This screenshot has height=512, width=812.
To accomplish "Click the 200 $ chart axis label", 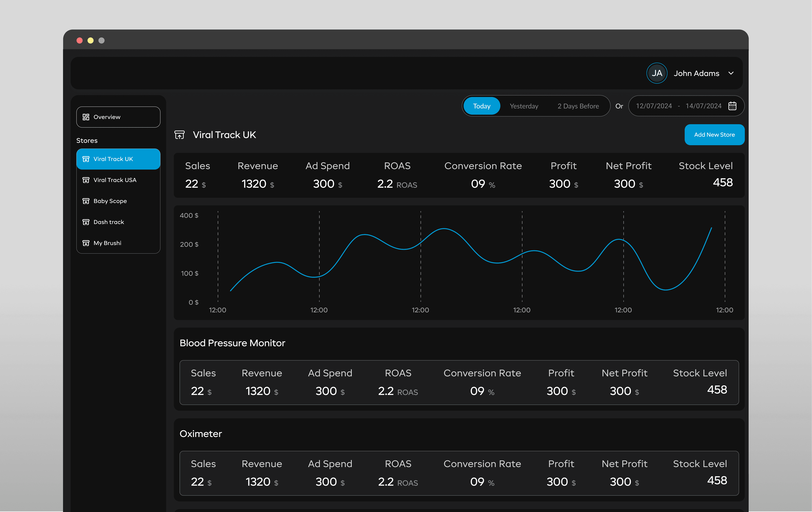I will coord(189,244).
